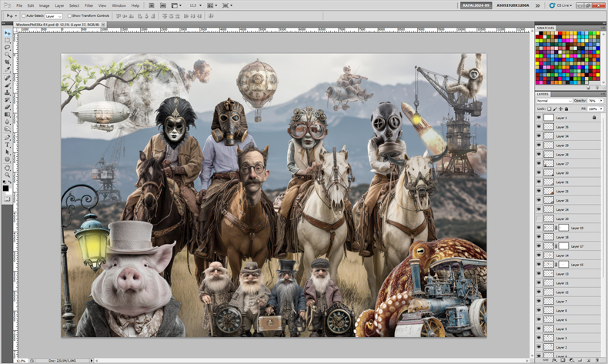Click the RAFAL2024-09 workspace button
Image resolution: width=608 pixels, height=364 pixels.
coord(476,5)
